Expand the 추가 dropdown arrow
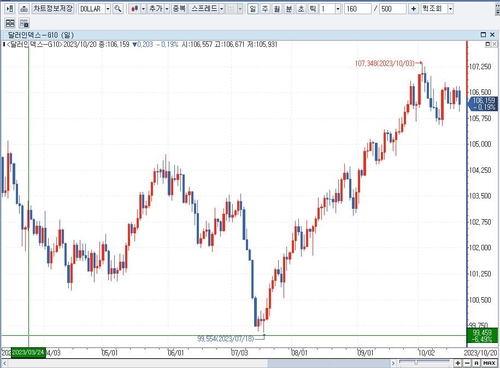This screenshot has height=368, width=500. click(167, 9)
